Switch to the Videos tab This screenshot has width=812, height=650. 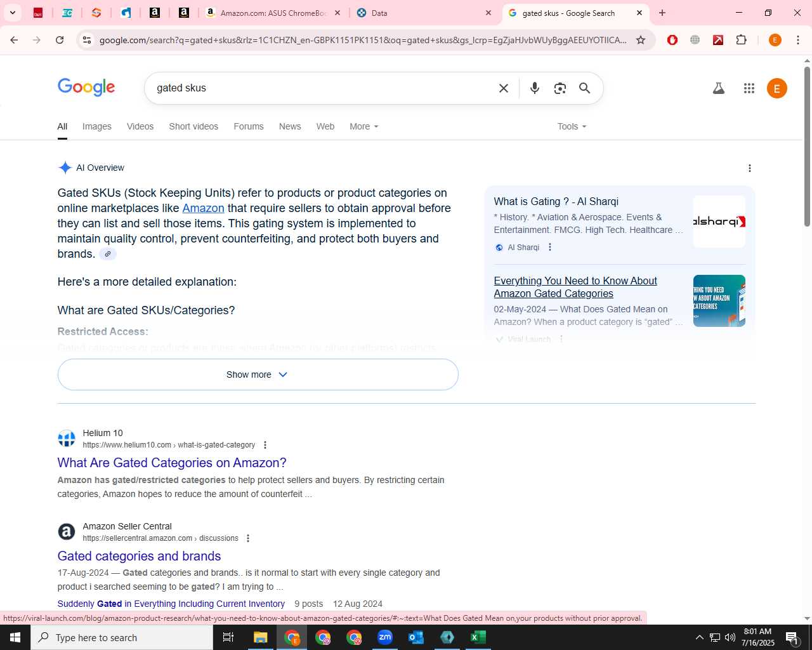coord(140,126)
